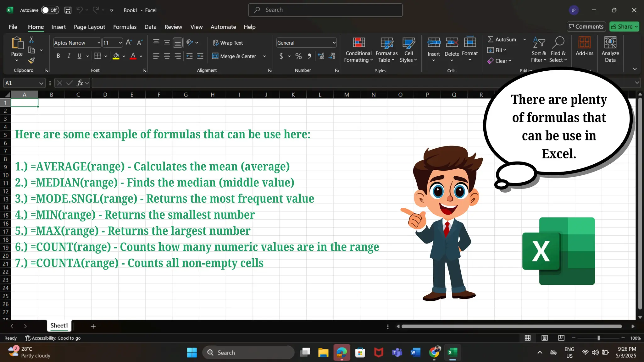Open the Name Box dropdown arrow
The image size is (644, 362).
tap(41, 83)
